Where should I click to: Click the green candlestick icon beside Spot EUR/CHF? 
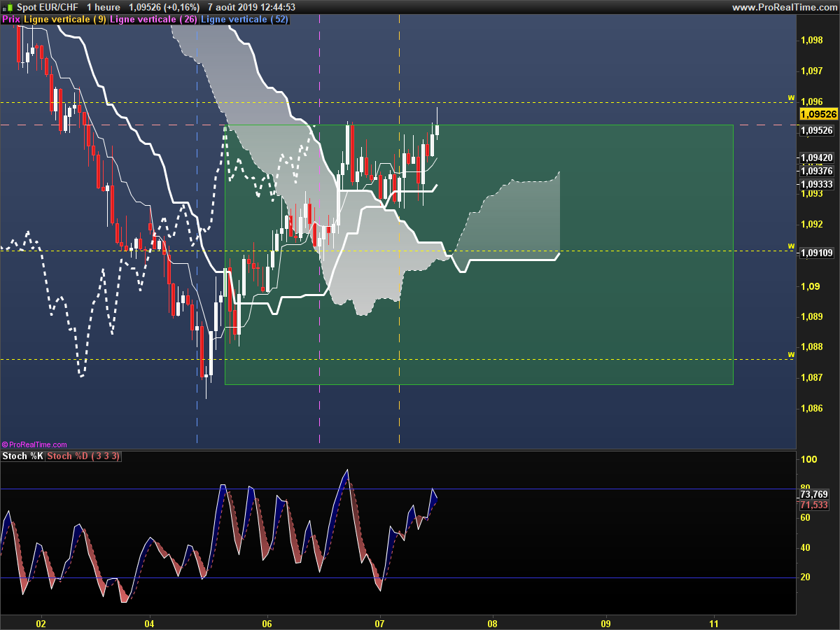8,7
